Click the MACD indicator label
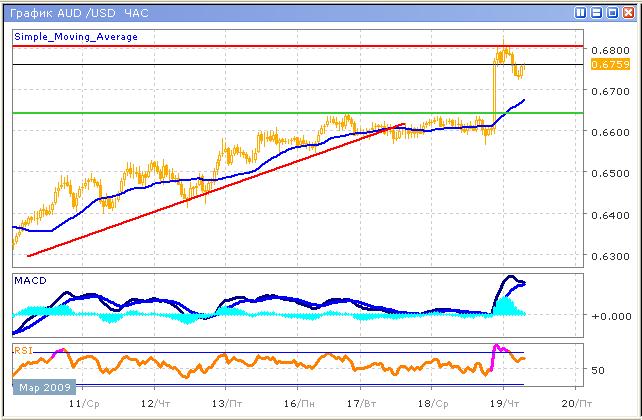The image size is (642, 420). tap(30, 281)
